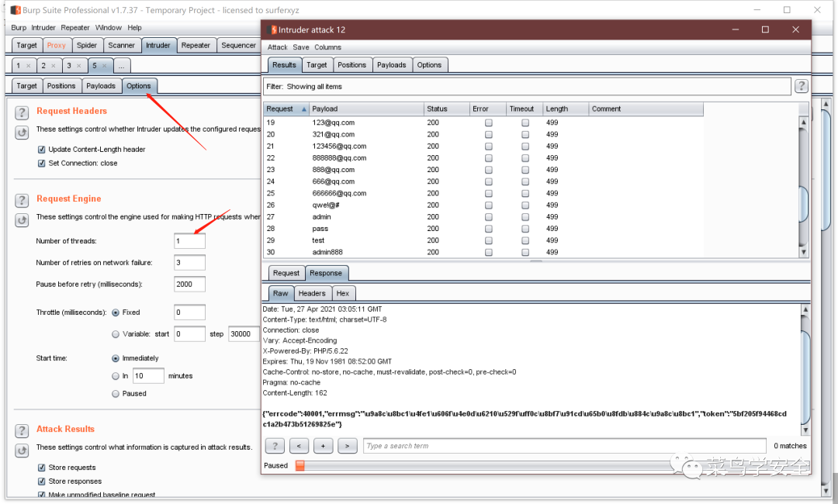Click Number of retries input field
This screenshot has height=504, width=838.
(x=190, y=263)
